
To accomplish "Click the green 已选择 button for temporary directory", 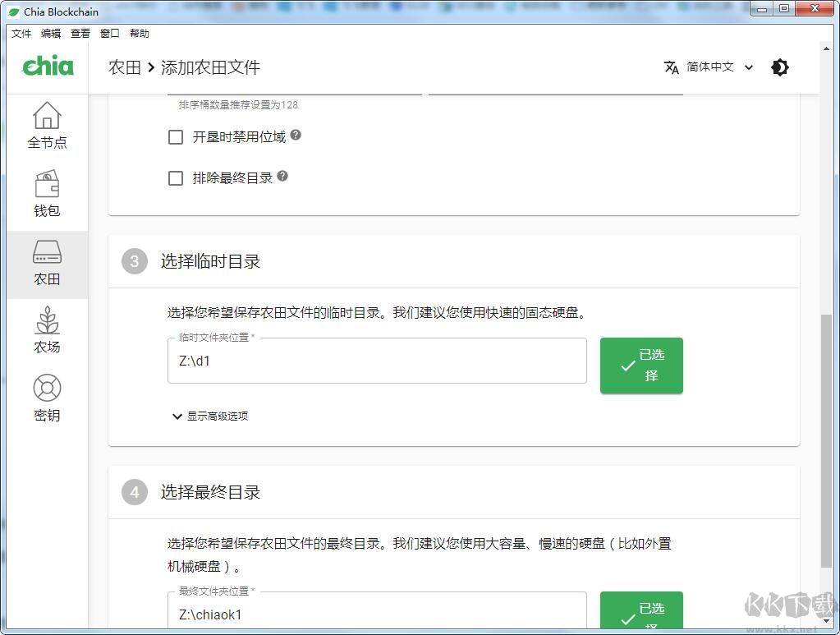I will coord(640,365).
